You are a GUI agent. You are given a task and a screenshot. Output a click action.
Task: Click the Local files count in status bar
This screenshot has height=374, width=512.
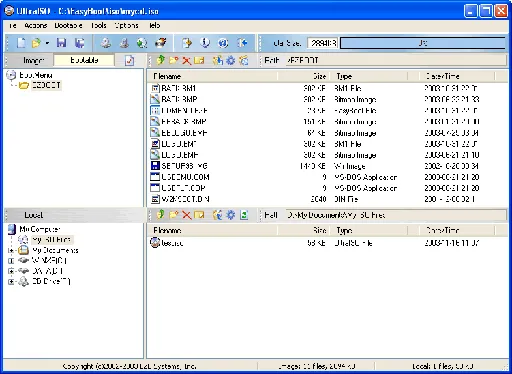tap(443, 366)
